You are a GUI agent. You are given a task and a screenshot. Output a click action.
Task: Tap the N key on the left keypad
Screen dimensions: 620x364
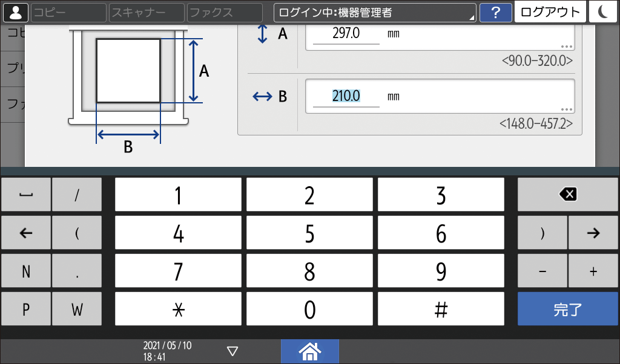pos(26,271)
